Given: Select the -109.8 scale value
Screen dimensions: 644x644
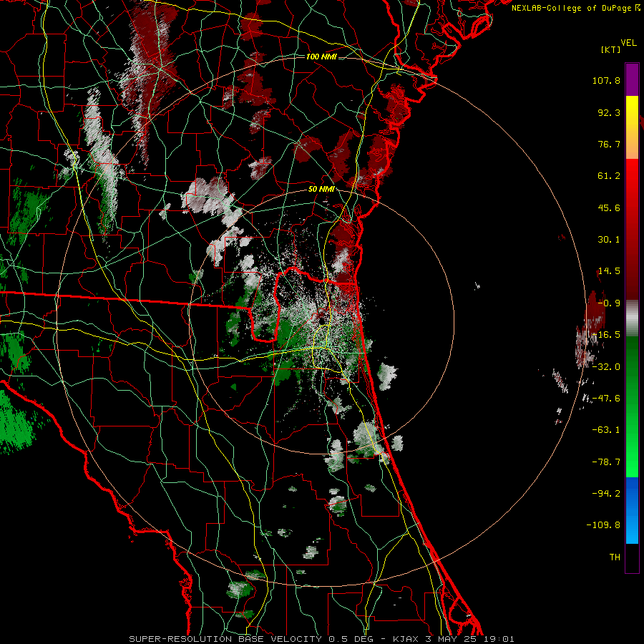Looking at the screenshot, I should [x=603, y=525].
